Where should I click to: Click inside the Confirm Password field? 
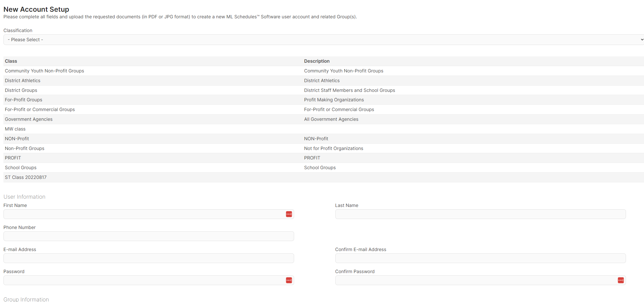pos(480,280)
